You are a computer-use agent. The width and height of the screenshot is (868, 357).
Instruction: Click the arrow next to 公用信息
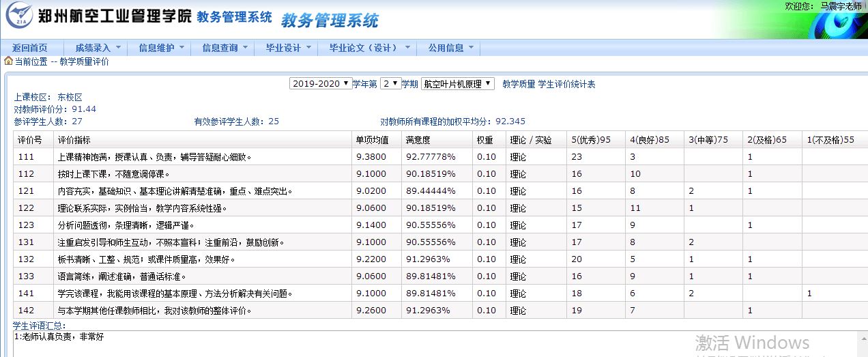click(x=471, y=48)
